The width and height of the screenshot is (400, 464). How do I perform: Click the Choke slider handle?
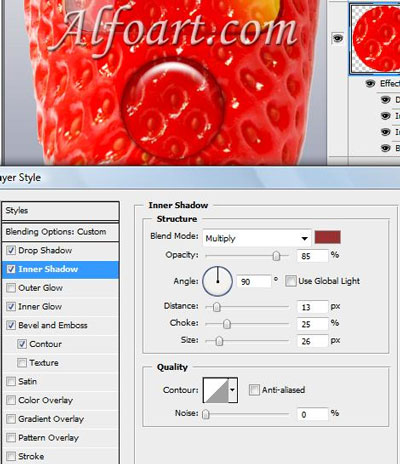(x=227, y=324)
